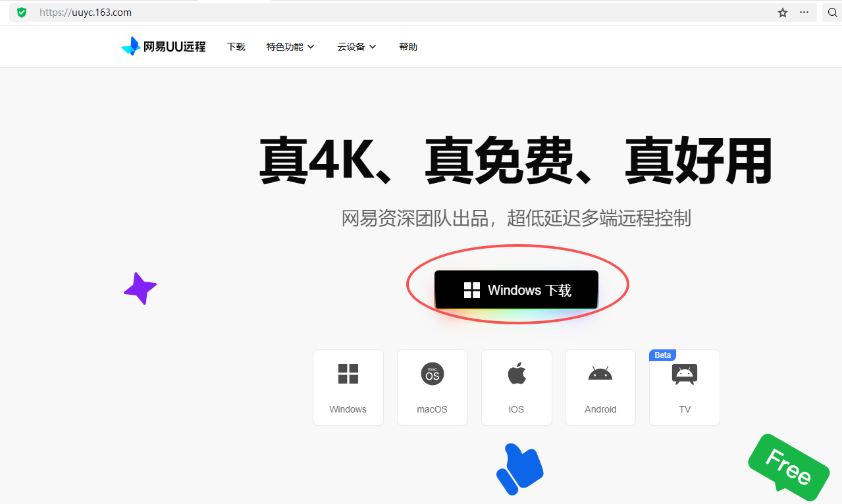
Task: Open the 下载 nav item
Action: pyautogui.click(x=236, y=47)
